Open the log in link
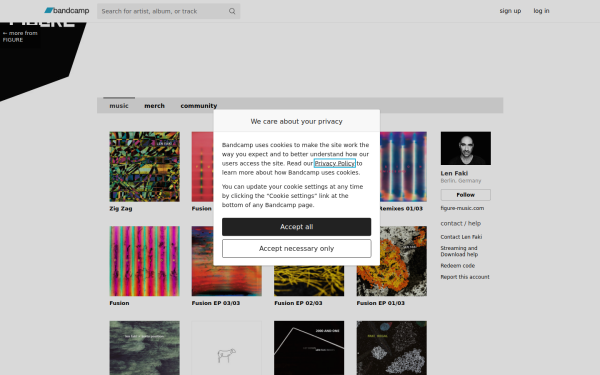Viewport: 600px width, 375px height. click(x=541, y=11)
